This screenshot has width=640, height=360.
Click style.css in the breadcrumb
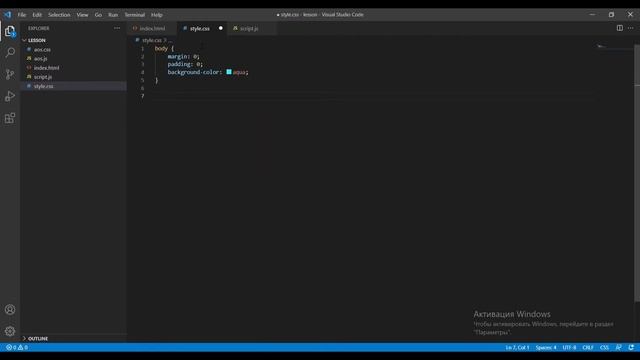click(152, 40)
